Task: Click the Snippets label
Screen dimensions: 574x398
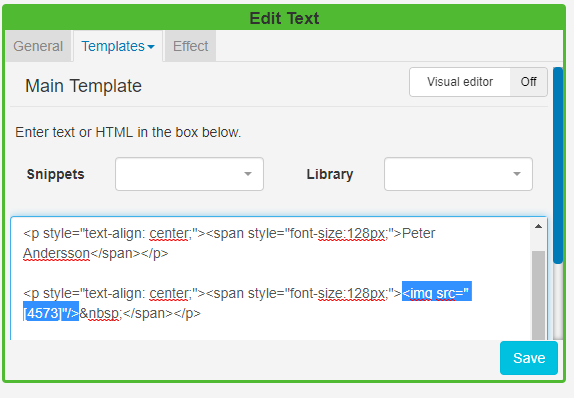Action: pos(56,174)
